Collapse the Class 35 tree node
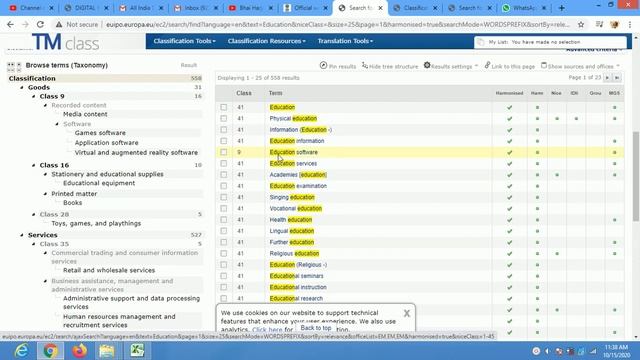The width and height of the screenshot is (640, 360). tap(33, 244)
